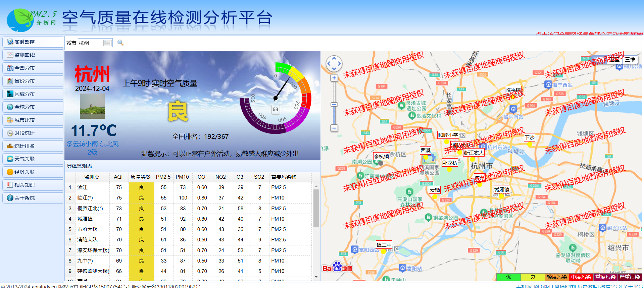This screenshot has height=288, width=644.
Task: Select the 九中(*) station row
Action: point(188,261)
